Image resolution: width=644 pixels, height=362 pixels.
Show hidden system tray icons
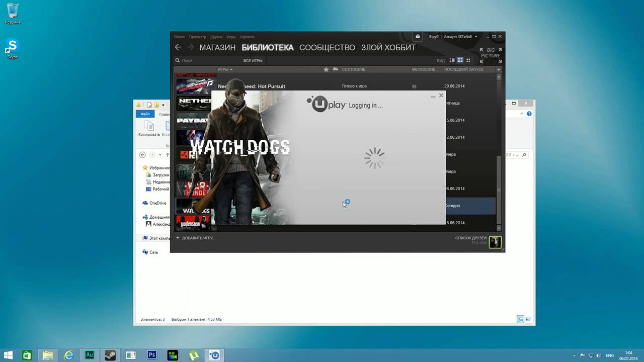click(x=575, y=355)
